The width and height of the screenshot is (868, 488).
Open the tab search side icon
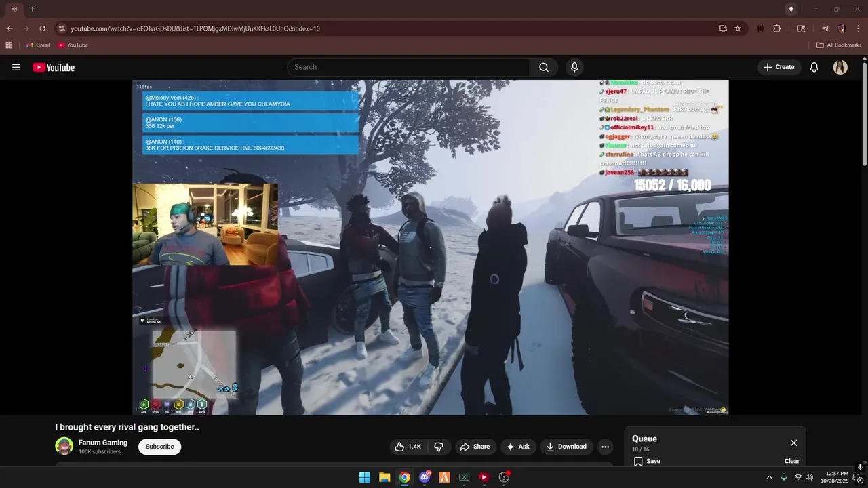click(801, 28)
